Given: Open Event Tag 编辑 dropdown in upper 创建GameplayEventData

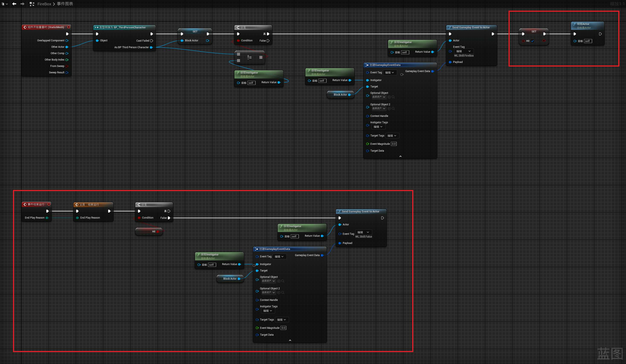Looking at the screenshot, I should pyautogui.click(x=389, y=73).
